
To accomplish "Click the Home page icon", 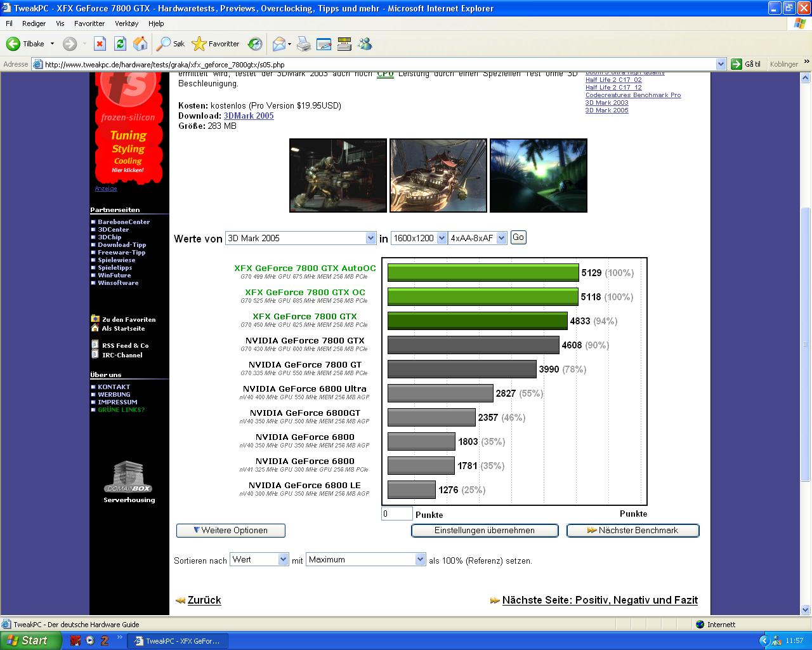I will [140, 44].
